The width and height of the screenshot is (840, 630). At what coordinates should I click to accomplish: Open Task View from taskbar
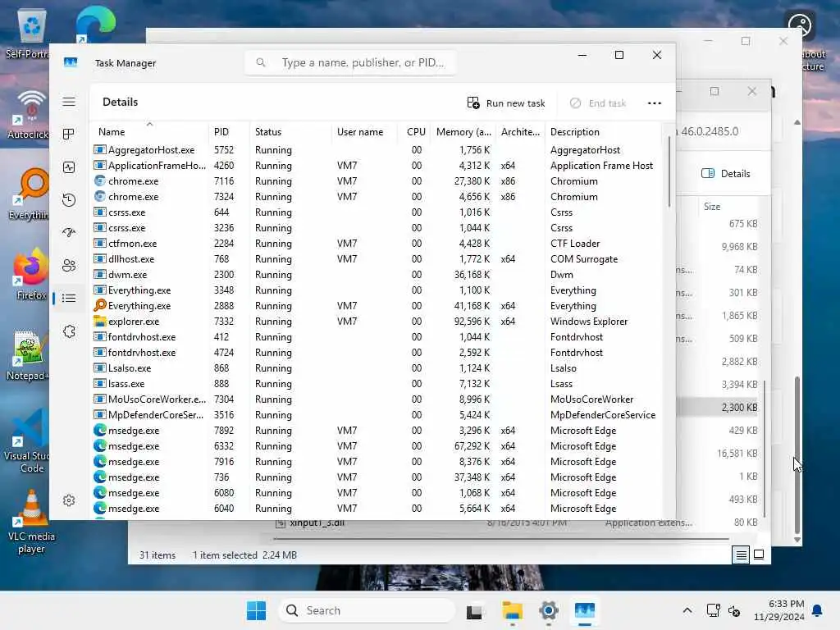point(474,610)
